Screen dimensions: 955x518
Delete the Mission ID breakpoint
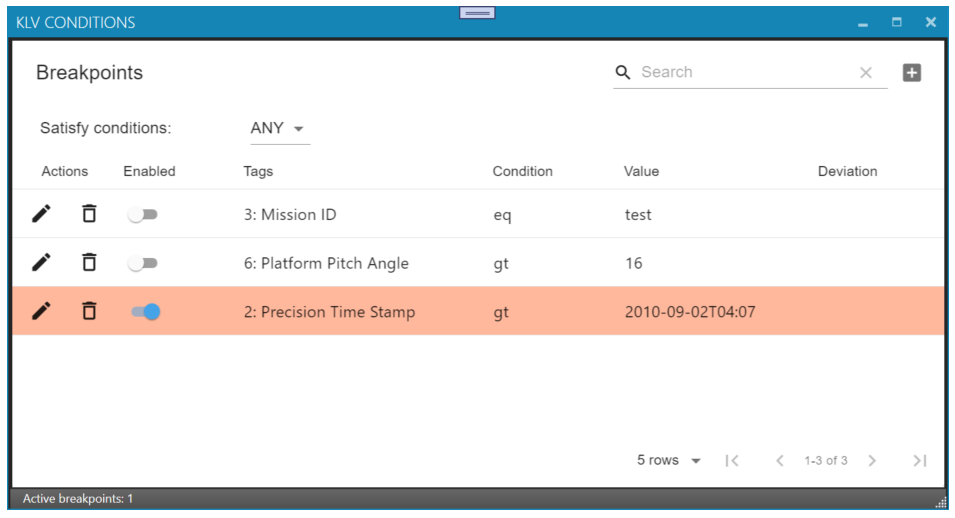point(89,214)
